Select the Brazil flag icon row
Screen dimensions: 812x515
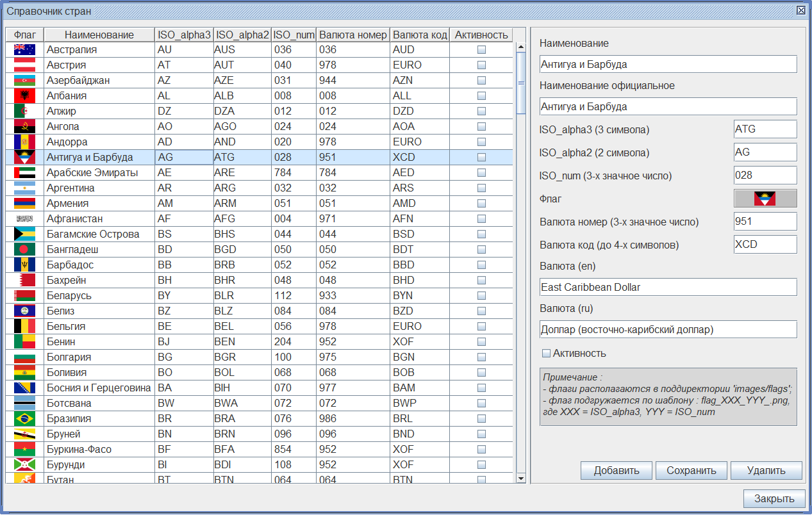[x=24, y=418]
